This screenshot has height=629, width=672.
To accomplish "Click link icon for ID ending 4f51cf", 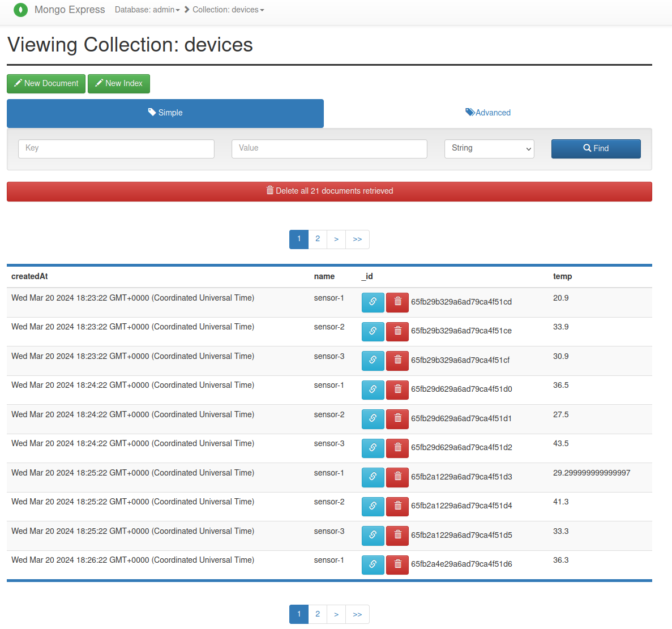I will pyautogui.click(x=373, y=360).
